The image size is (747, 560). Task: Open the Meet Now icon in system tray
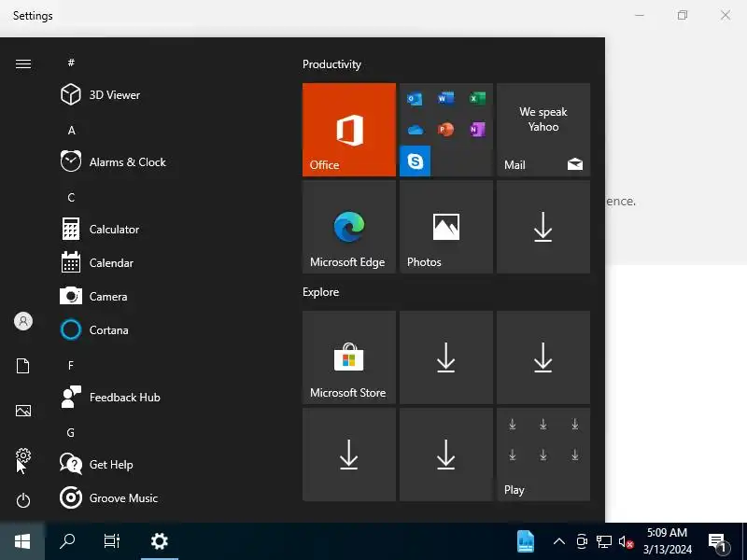point(582,542)
